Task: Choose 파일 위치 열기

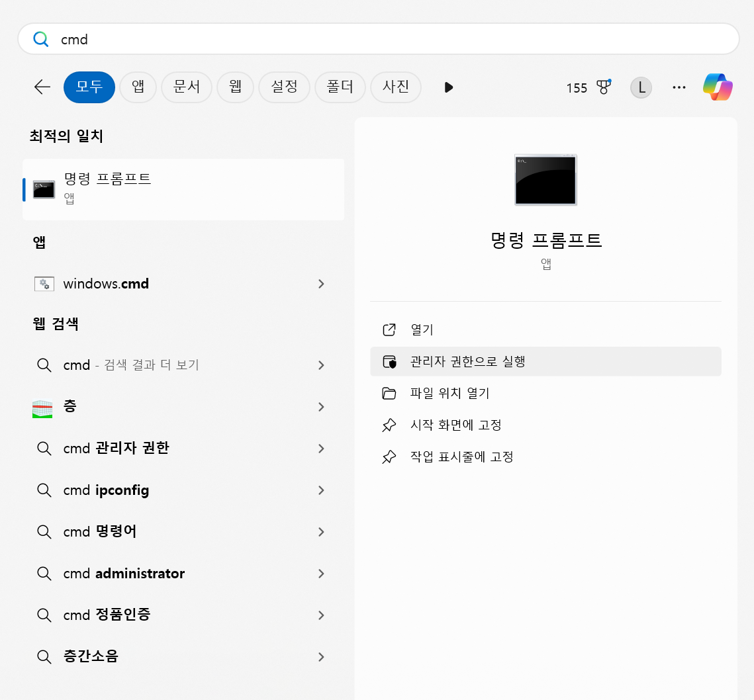Action: pyautogui.click(x=545, y=393)
